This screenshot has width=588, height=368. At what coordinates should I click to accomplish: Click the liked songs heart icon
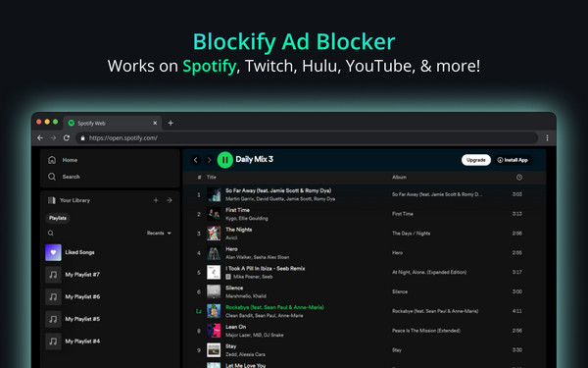53,252
